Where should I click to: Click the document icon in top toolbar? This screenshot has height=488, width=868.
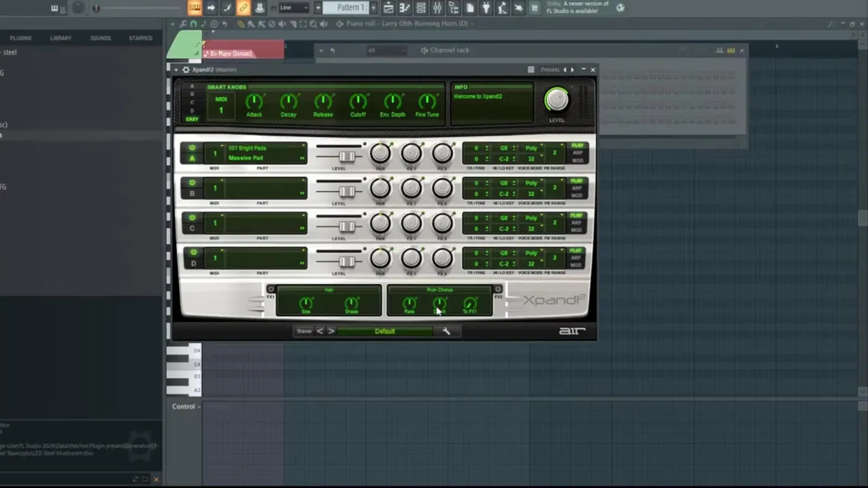click(470, 7)
